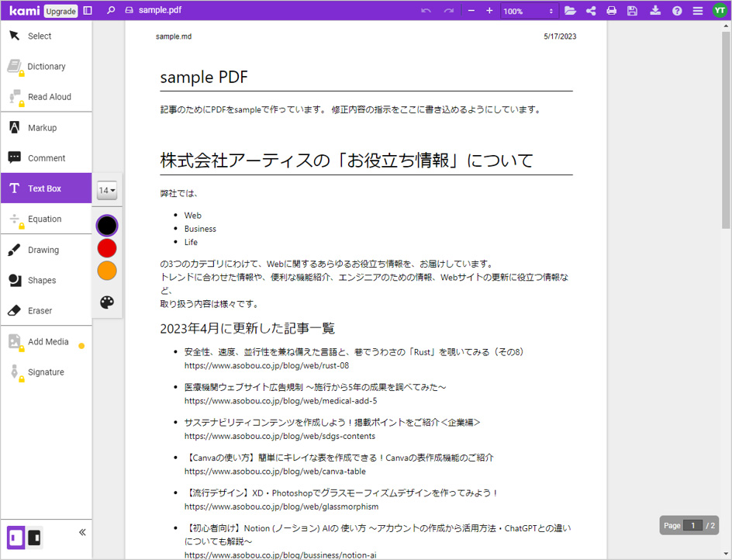Switch to the dark toolbar theme toggle
This screenshot has height=560, width=732.
34,538
